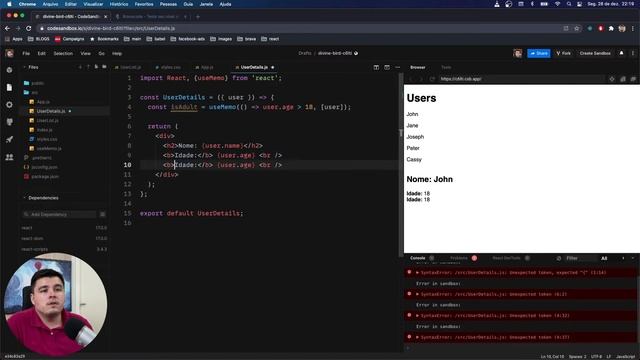The height and width of the screenshot is (360, 640).
Task: Open the console All level dropdown
Action: (x=604, y=258)
